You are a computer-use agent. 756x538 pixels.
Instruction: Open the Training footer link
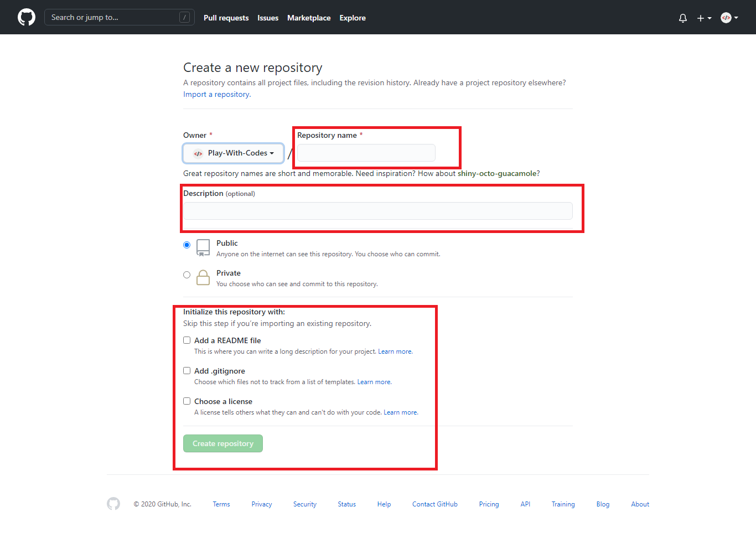[x=563, y=504]
